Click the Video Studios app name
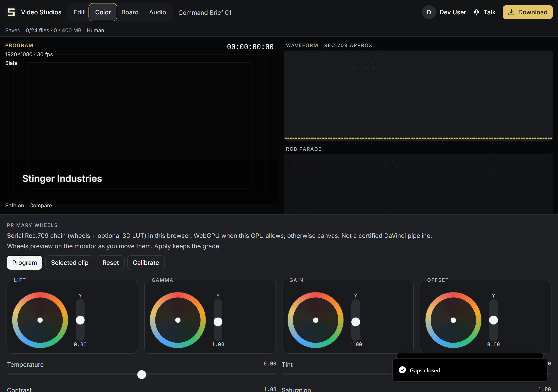Image resolution: width=558 pixels, height=392 pixels. tap(41, 12)
